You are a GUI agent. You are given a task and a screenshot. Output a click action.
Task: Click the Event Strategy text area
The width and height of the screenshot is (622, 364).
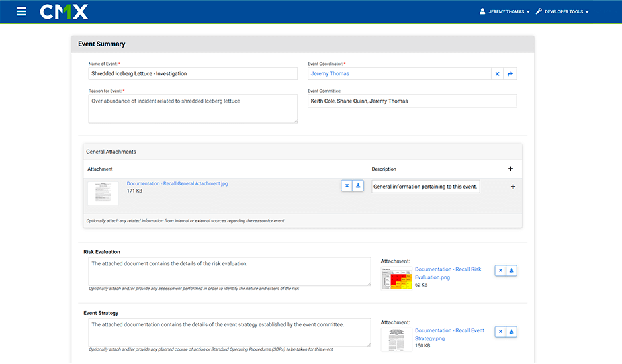coord(230,333)
